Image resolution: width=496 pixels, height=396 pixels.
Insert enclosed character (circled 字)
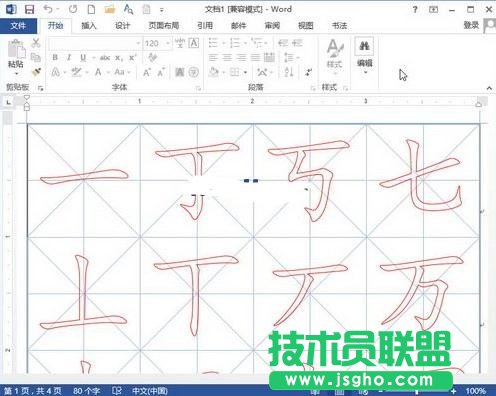pyautogui.click(x=194, y=72)
